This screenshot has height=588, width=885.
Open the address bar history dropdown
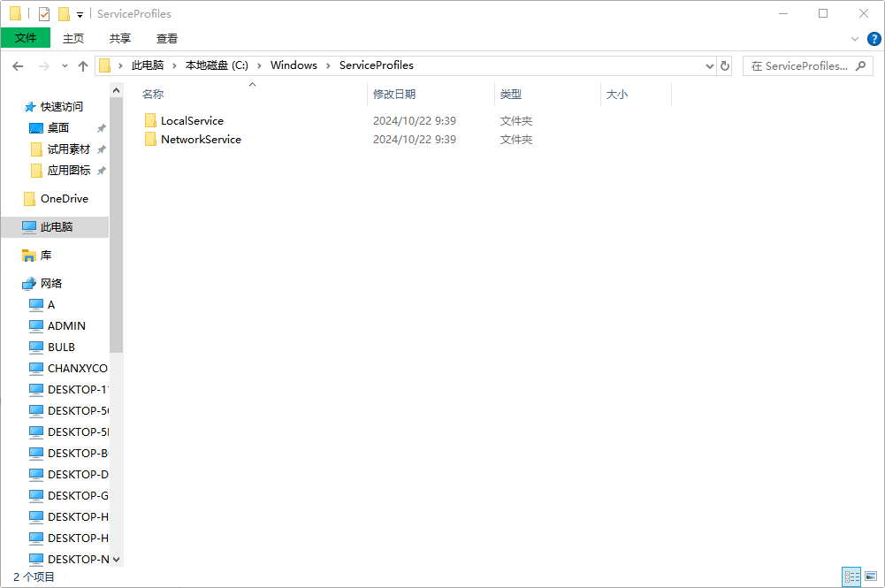[x=709, y=66]
